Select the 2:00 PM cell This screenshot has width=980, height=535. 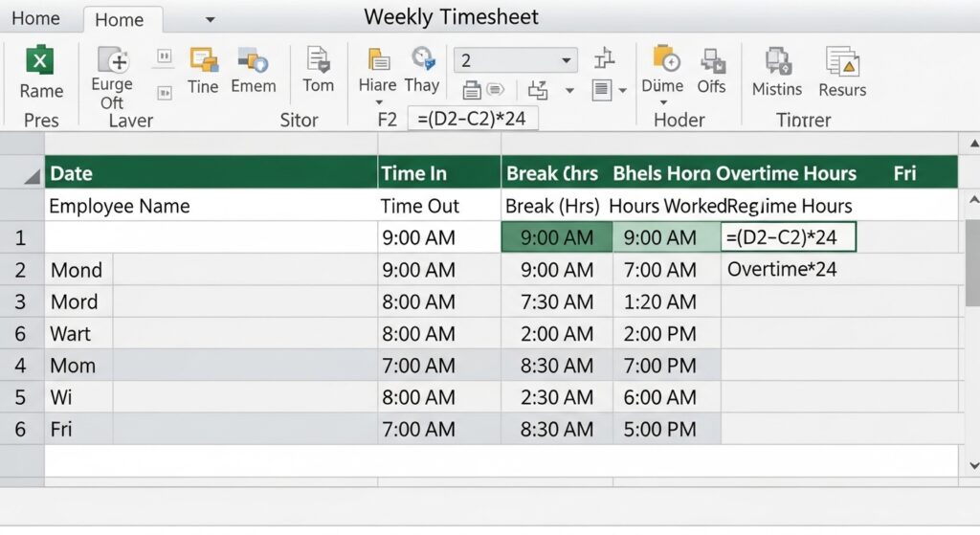(x=667, y=334)
